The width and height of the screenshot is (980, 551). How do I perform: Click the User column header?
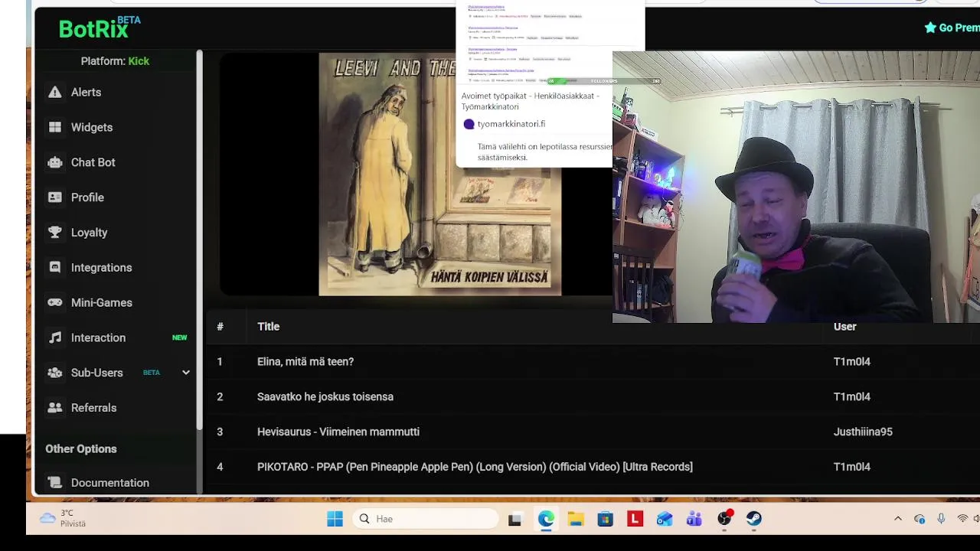tap(844, 327)
